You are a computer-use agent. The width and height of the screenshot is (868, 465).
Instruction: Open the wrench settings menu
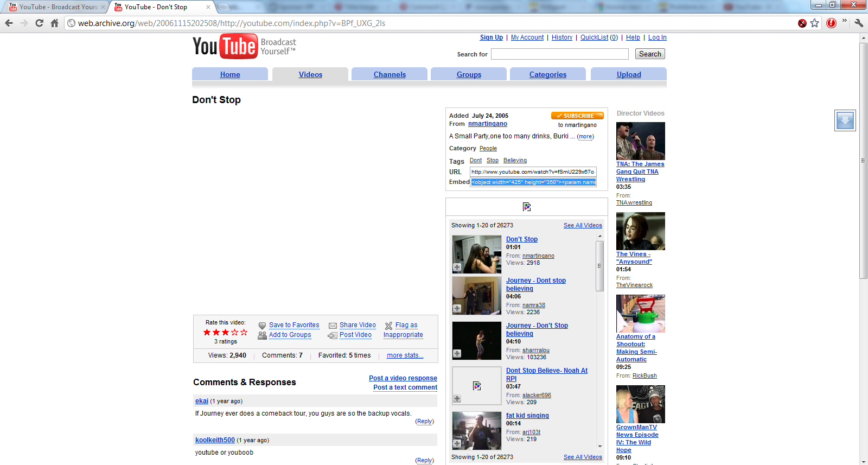pos(858,23)
